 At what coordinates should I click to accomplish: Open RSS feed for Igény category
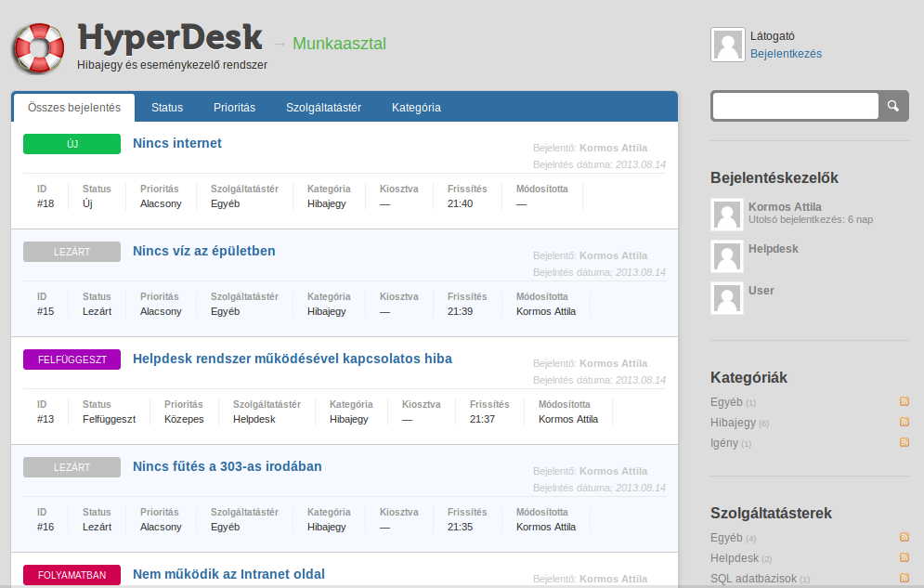click(x=904, y=442)
